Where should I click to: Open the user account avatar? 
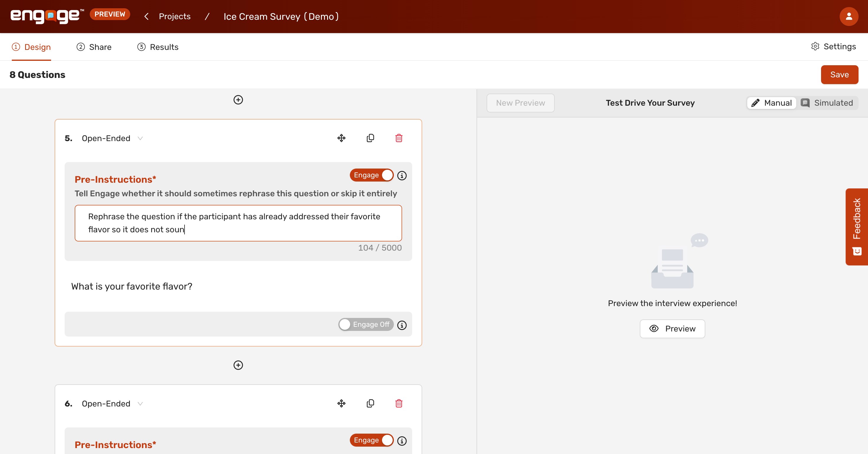(849, 16)
